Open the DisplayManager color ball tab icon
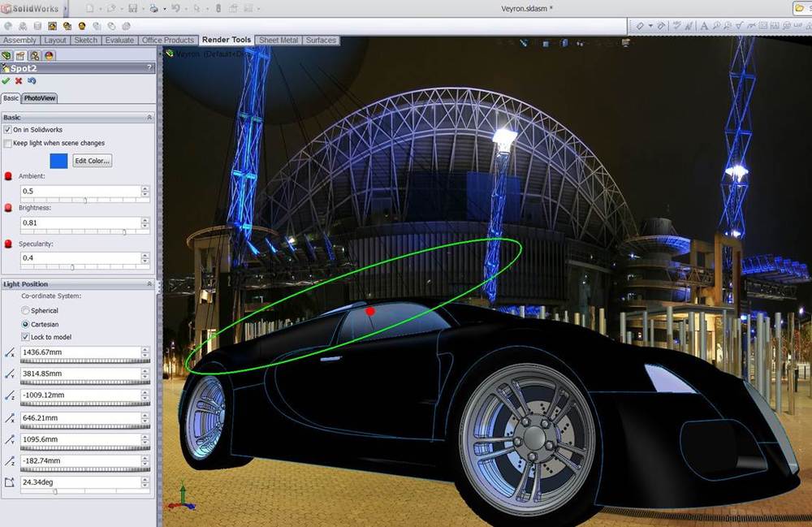 click(49, 55)
